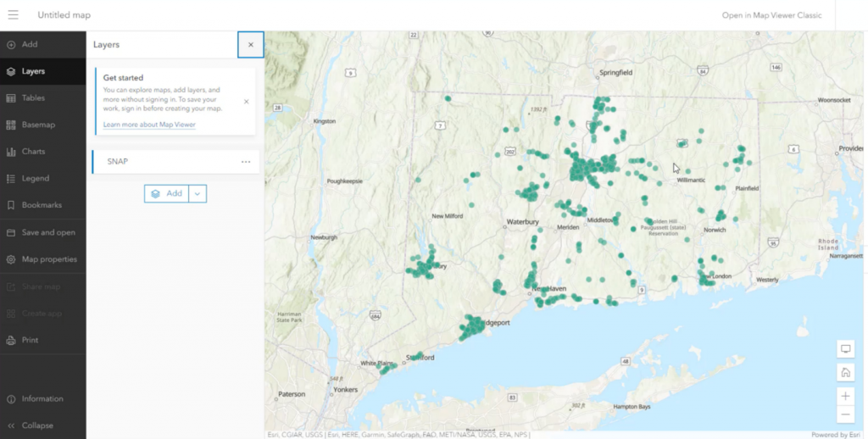868x439 pixels.
Task: Click the Layers stack icon in sidebar
Action: [x=11, y=71]
